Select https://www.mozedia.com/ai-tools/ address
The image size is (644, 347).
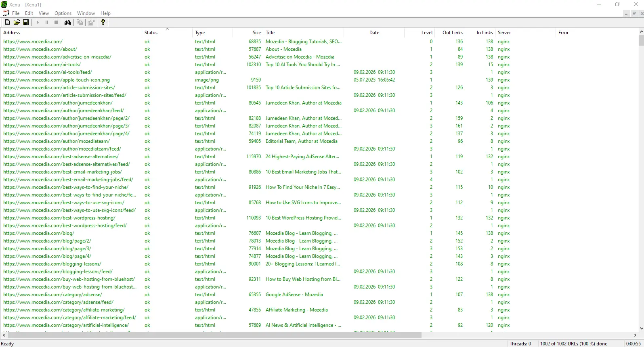[x=42, y=65]
